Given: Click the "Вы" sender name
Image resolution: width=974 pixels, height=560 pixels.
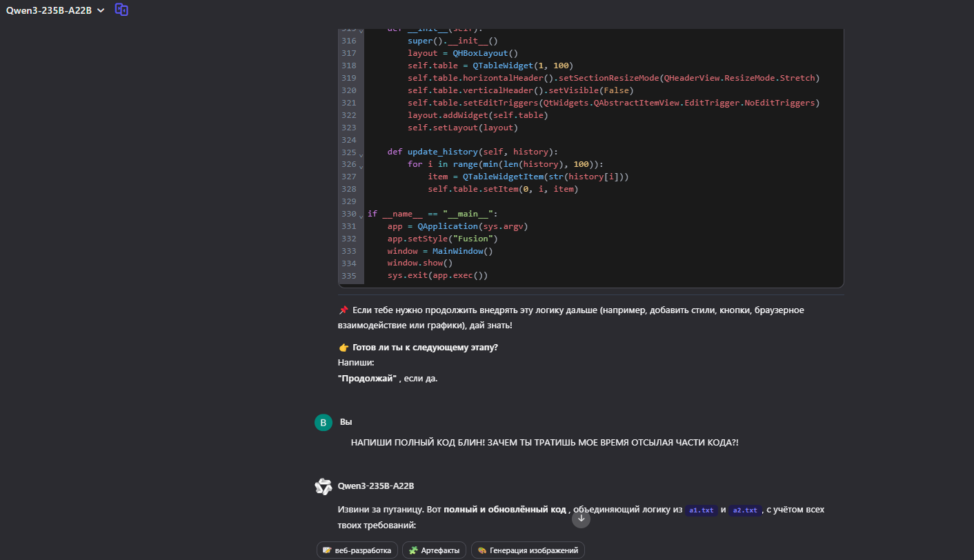Looking at the screenshot, I should click(x=346, y=421).
